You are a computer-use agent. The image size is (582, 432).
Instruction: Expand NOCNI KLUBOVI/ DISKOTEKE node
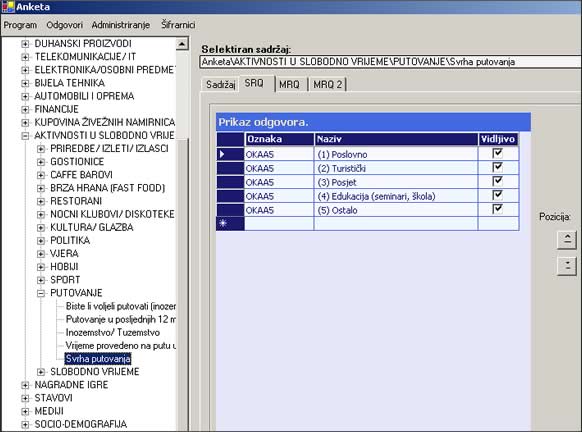click(41, 215)
